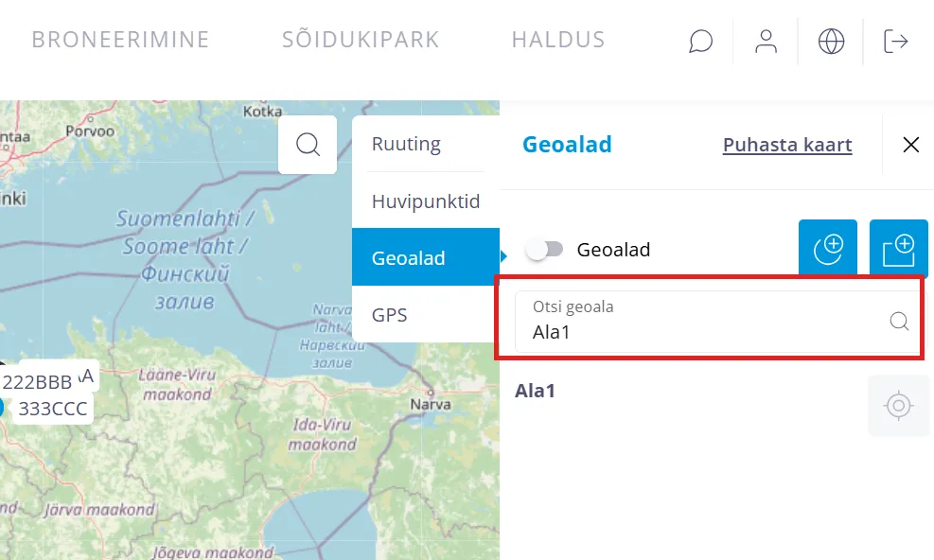This screenshot has width=934, height=560.
Task: Add a polygon geofence
Action: (898, 249)
